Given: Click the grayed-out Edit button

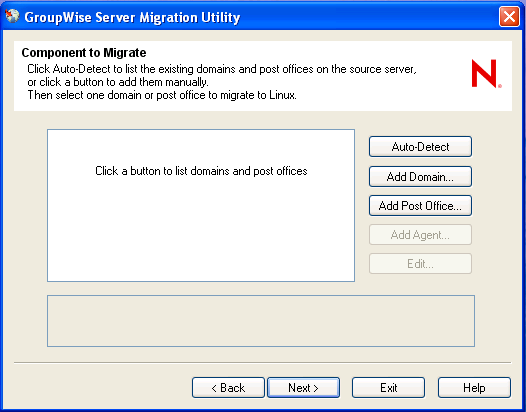Looking at the screenshot, I should tap(420, 264).
